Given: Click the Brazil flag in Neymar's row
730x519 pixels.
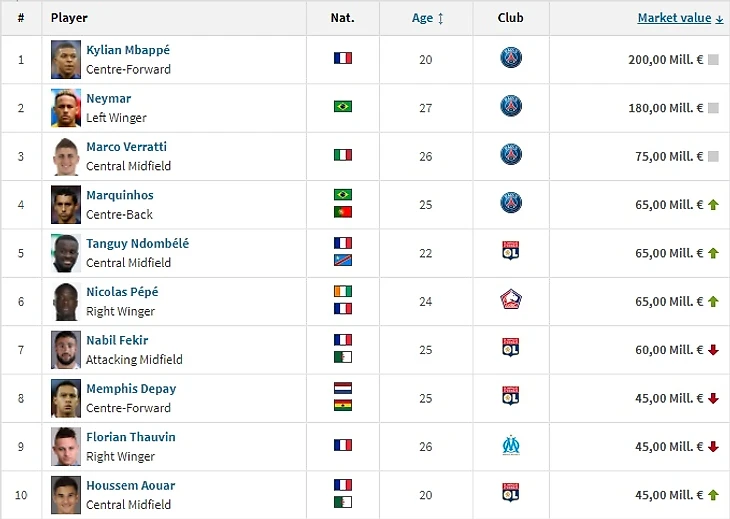Looking at the screenshot, I should pyautogui.click(x=343, y=107).
